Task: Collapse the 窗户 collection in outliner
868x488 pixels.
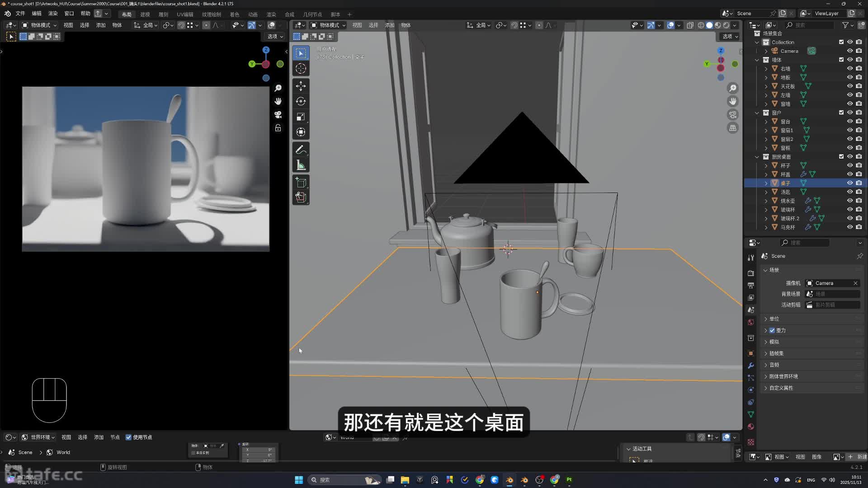Action: [x=757, y=113]
